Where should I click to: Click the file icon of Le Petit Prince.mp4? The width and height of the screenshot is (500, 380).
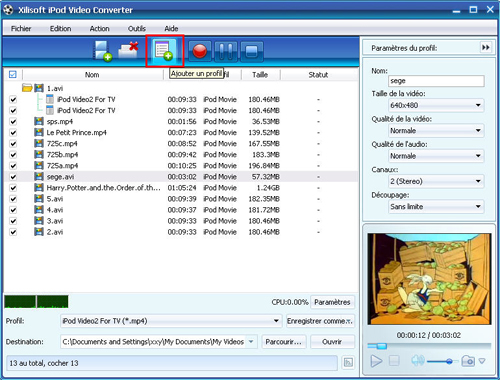(x=39, y=132)
